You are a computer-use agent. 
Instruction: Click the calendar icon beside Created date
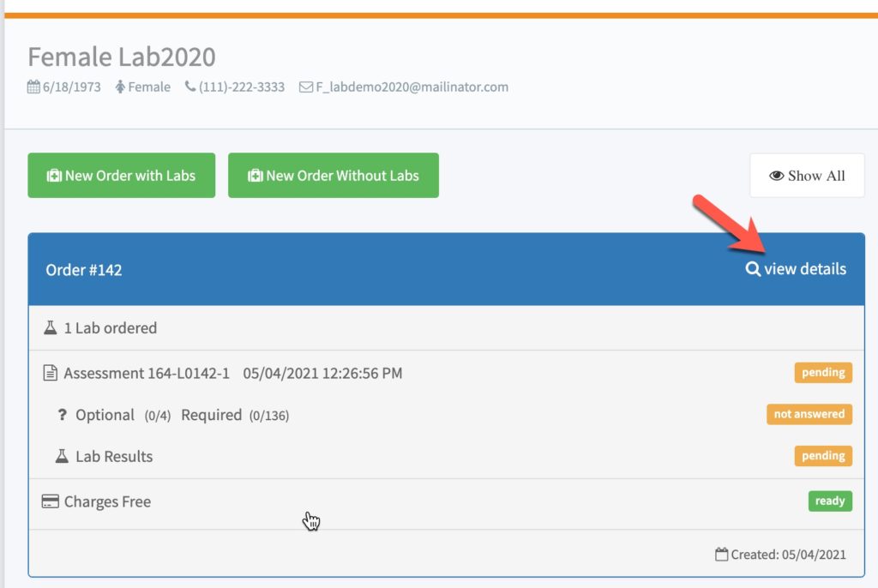point(722,554)
